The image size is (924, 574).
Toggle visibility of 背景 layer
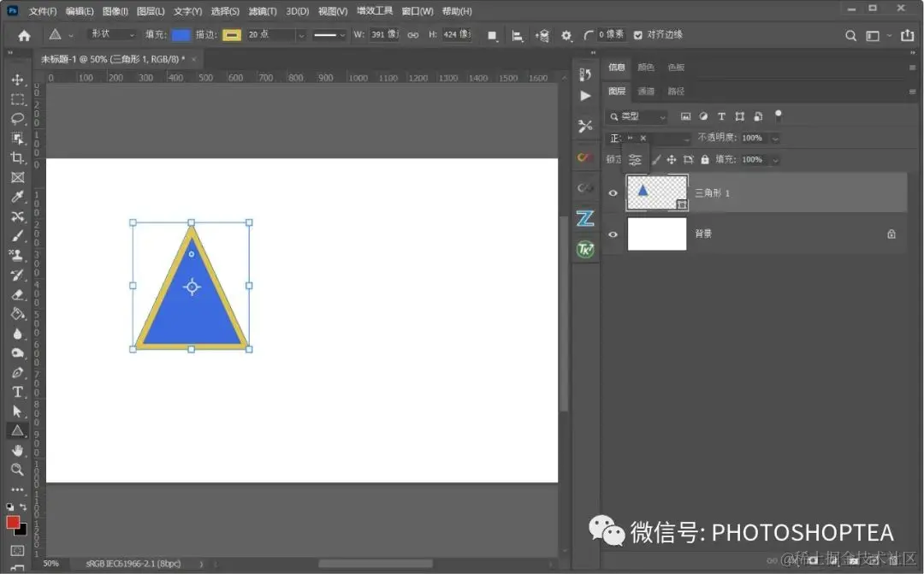pyautogui.click(x=613, y=234)
